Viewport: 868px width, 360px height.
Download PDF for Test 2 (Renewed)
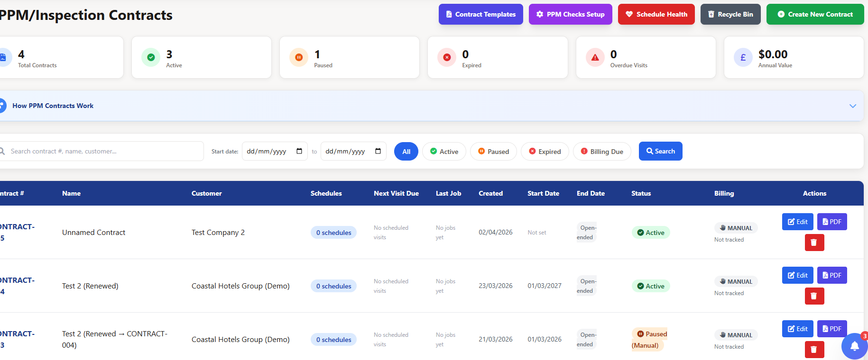pos(832,275)
